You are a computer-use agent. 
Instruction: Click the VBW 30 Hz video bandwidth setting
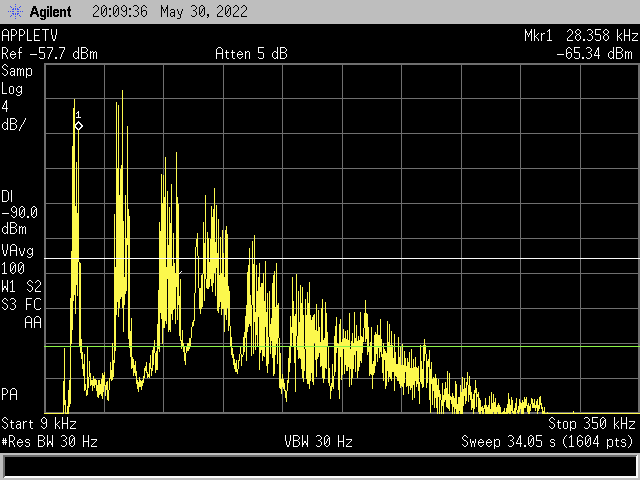319,441
